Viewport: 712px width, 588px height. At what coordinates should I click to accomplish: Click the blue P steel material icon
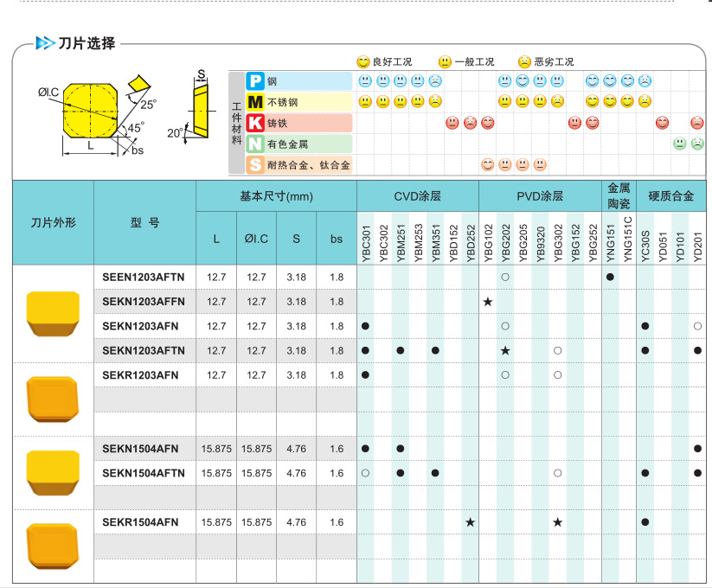[x=254, y=81]
